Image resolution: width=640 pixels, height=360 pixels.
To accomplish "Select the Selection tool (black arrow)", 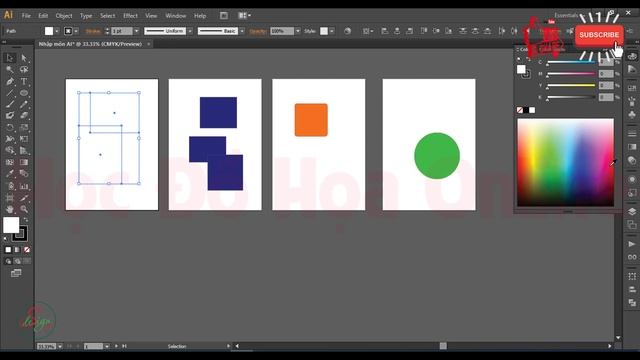I will (x=10, y=58).
